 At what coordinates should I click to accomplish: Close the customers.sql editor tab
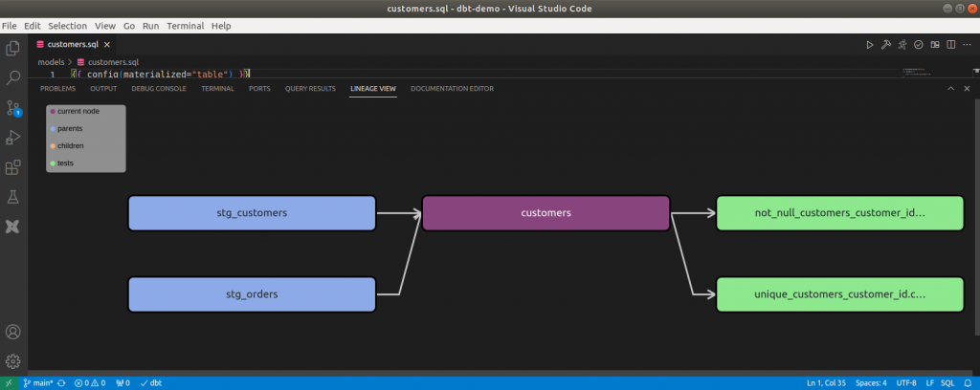coord(107,44)
